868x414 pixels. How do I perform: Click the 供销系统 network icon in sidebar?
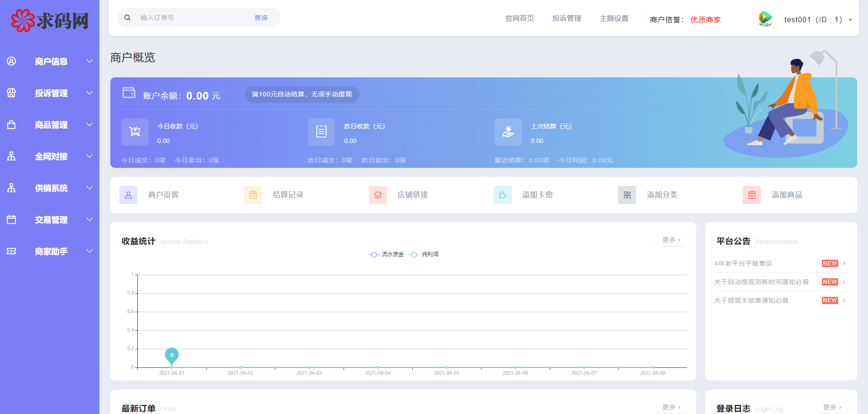point(11,188)
